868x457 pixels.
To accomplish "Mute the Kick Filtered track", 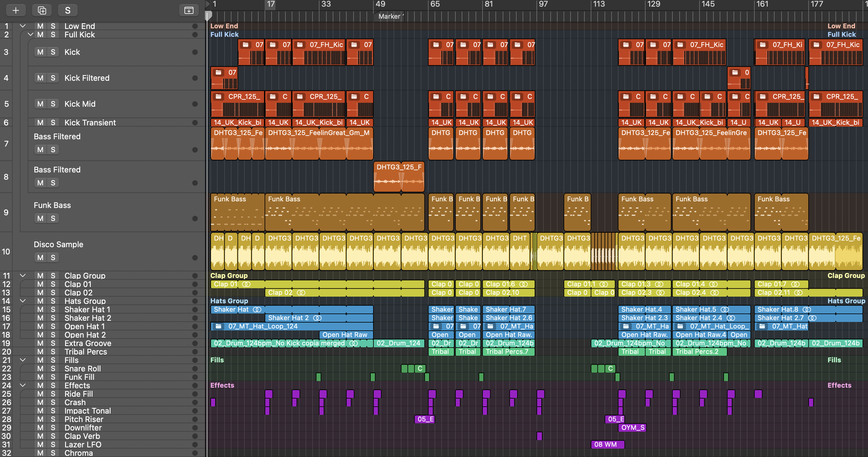I will click(x=40, y=78).
